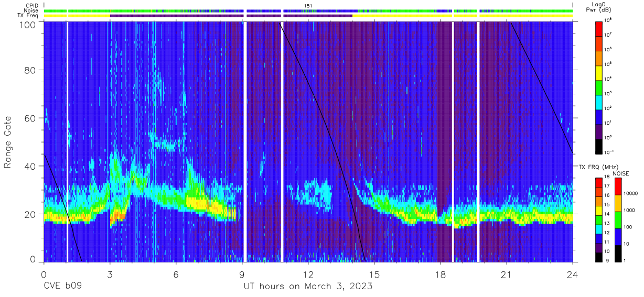Pick the blue 10–100 noise colorbar swatch

click(x=617, y=237)
